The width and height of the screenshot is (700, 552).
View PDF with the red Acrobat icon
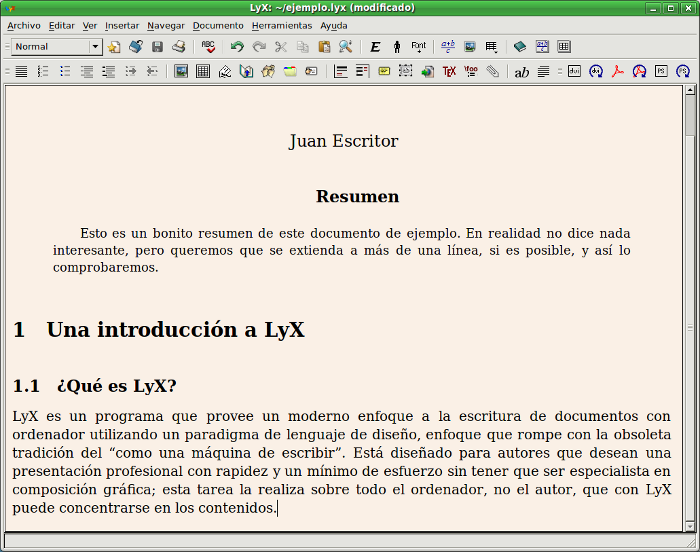[618, 71]
